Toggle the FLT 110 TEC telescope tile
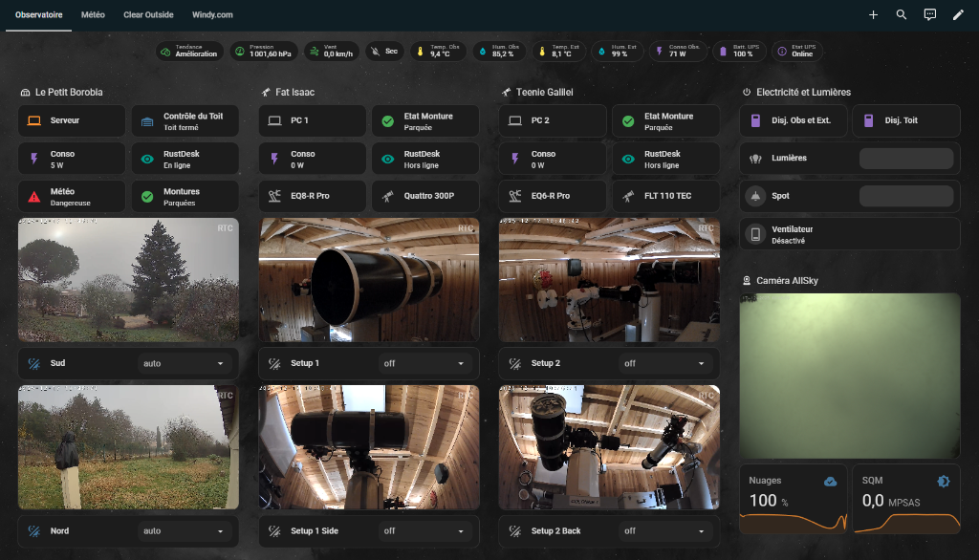 (665, 196)
